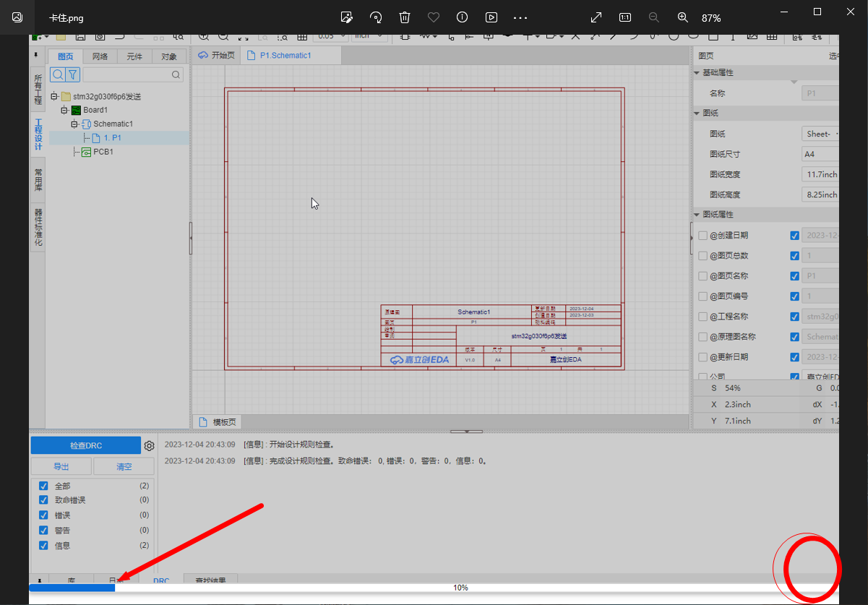Delete the photo with the trash icon
868x605 pixels.
pyautogui.click(x=405, y=17)
